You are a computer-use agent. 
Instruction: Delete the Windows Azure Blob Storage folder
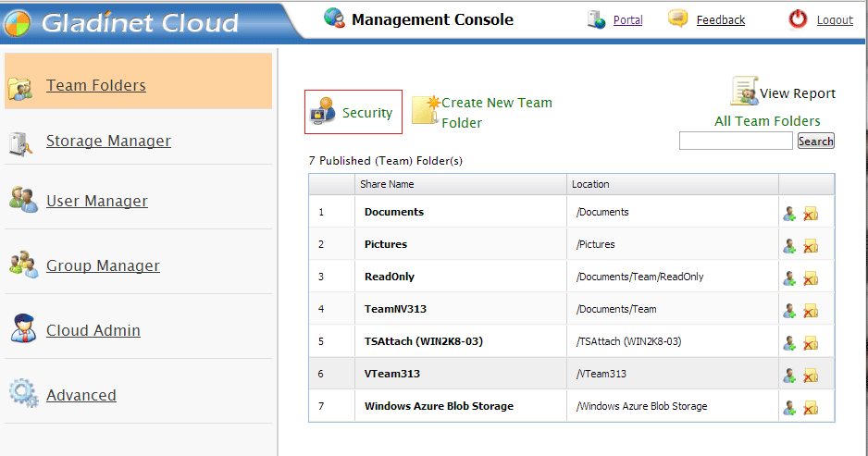pos(811,408)
